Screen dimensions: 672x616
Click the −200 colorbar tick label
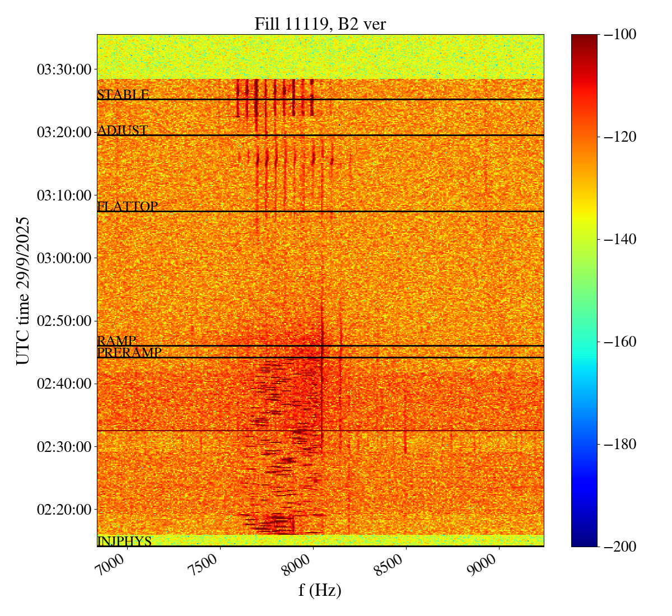click(x=620, y=547)
